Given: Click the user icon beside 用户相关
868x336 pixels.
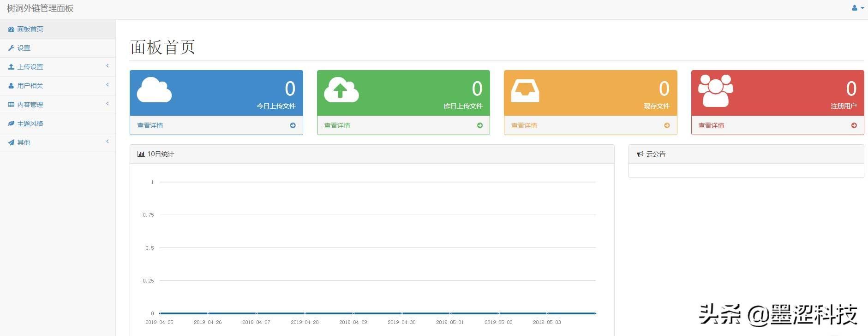Looking at the screenshot, I should click(11, 86).
